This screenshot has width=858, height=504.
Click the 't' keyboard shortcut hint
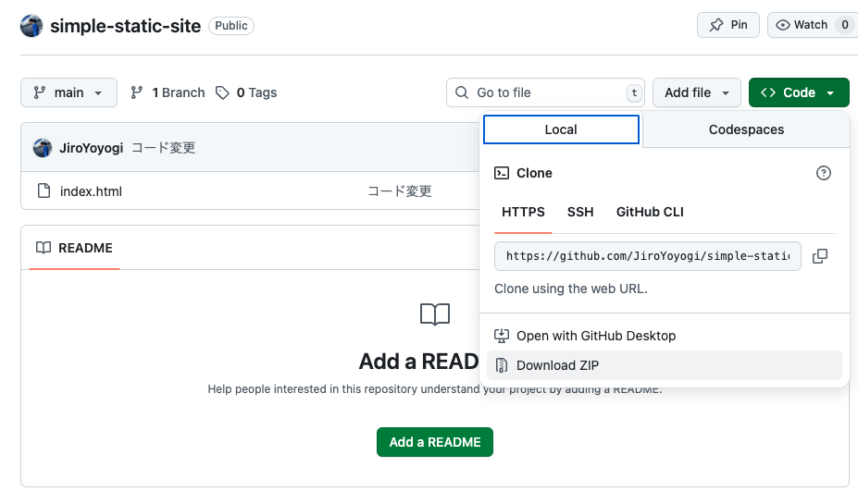coord(634,92)
